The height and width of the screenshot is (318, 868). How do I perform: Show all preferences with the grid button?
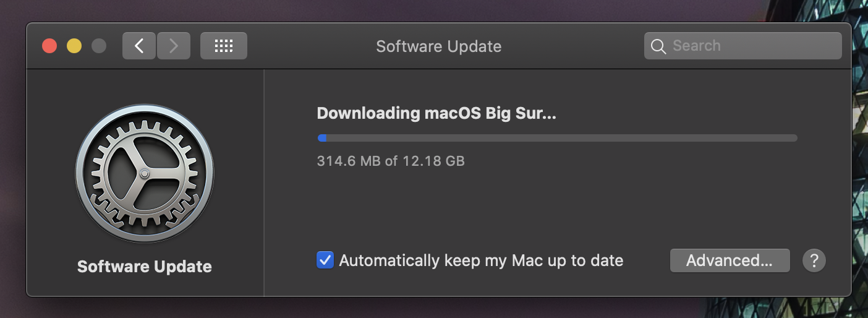(223, 46)
